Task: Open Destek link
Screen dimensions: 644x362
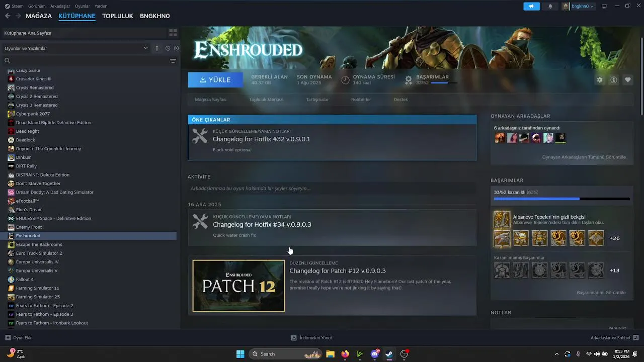Action: (400, 100)
